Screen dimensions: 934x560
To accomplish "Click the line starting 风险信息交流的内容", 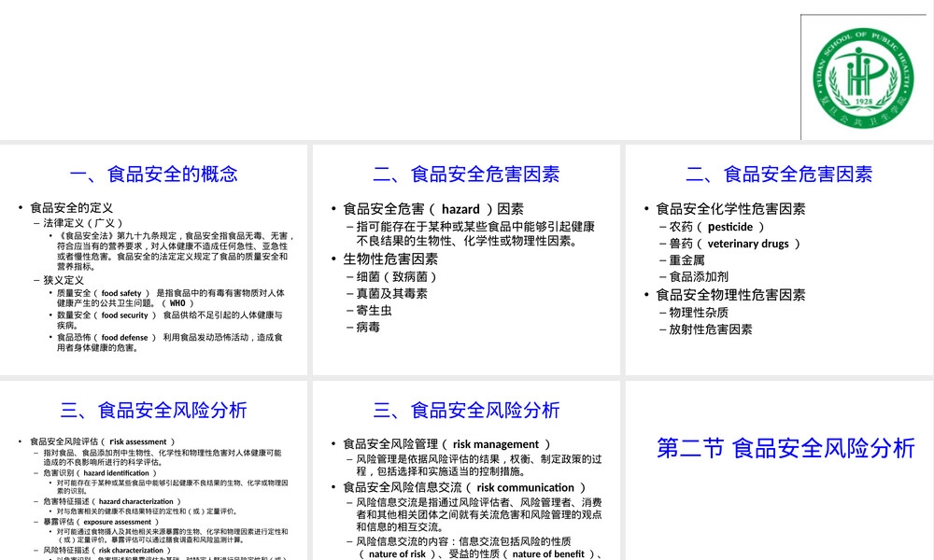I will coord(479,548).
